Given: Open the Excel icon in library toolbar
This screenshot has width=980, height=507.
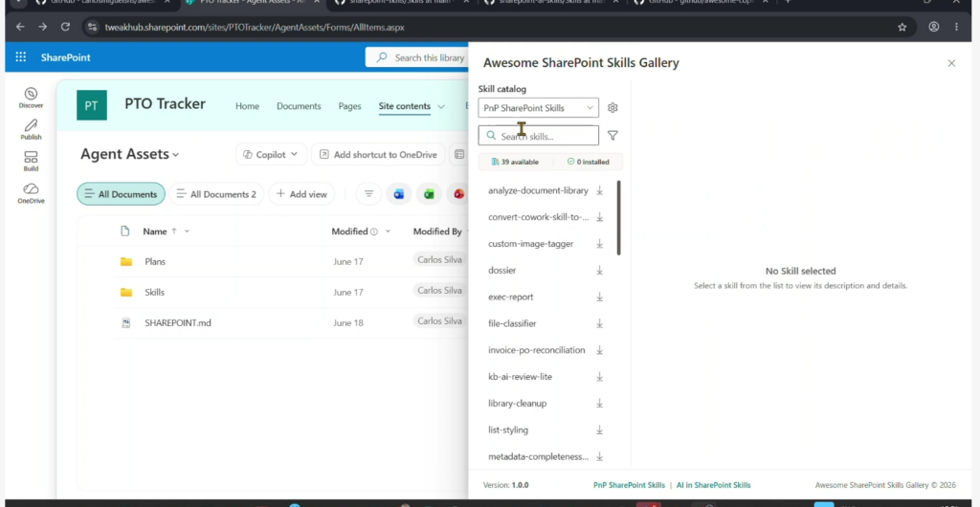Looking at the screenshot, I should (x=429, y=194).
